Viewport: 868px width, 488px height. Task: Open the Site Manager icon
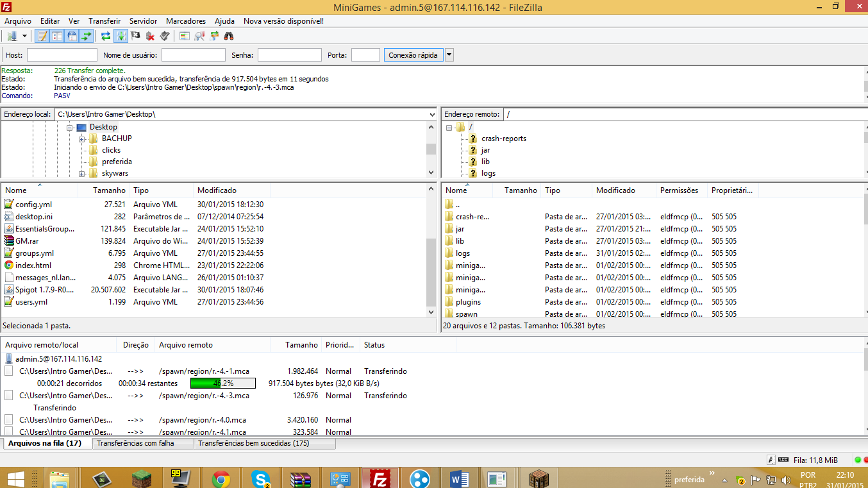tap(12, 36)
